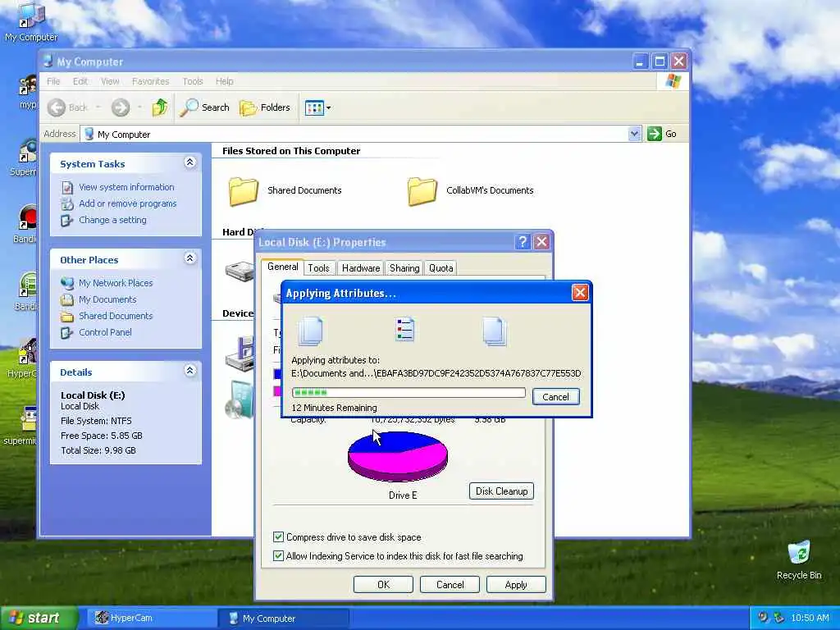
Task: Select the hard disk drive icon
Action: (240, 271)
